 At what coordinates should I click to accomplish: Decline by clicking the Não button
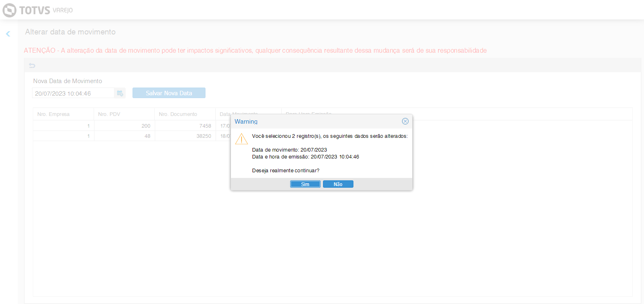tap(338, 184)
